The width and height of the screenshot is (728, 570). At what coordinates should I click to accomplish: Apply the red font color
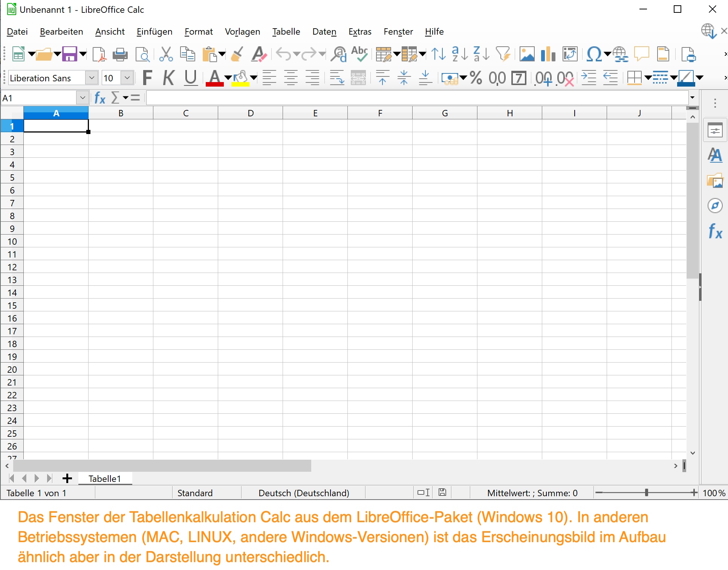click(215, 78)
